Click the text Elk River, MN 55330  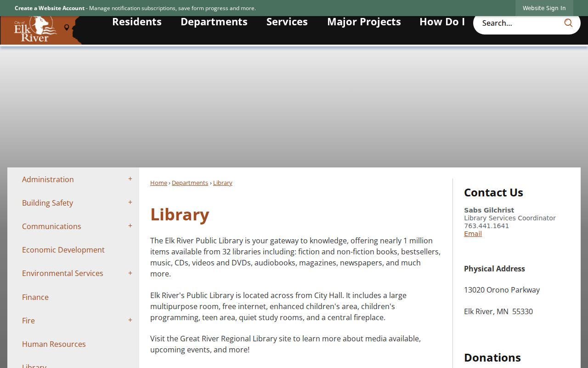(x=498, y=311)
